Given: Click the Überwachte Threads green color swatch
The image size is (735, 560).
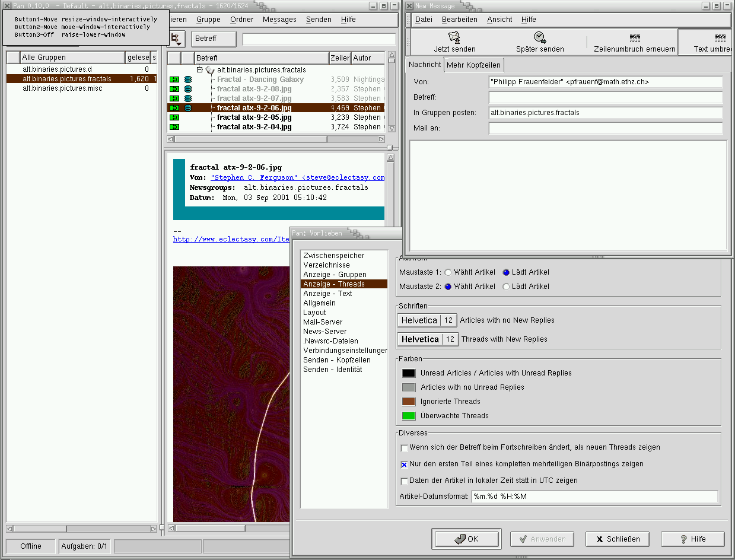Looking at the screenshot, I should coord(409,416).
